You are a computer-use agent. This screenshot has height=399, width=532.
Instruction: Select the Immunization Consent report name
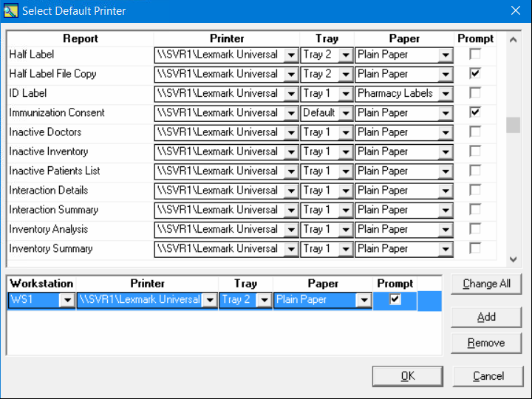(57, 112)
